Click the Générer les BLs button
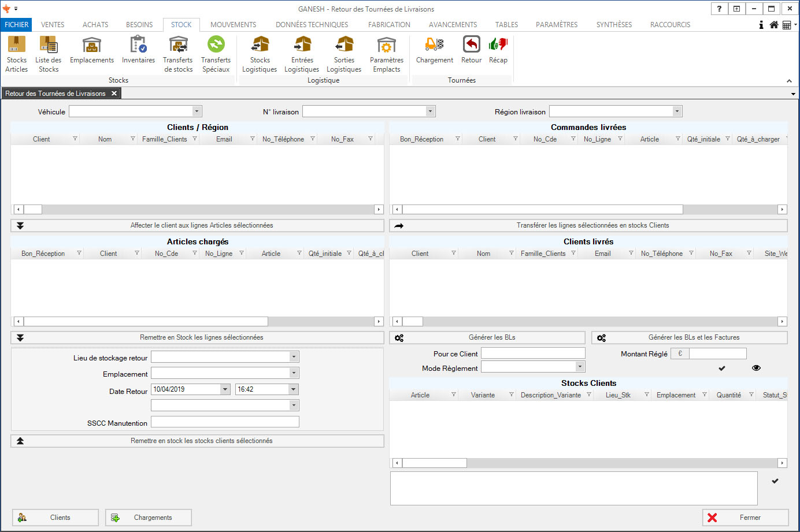 [487, 337]
